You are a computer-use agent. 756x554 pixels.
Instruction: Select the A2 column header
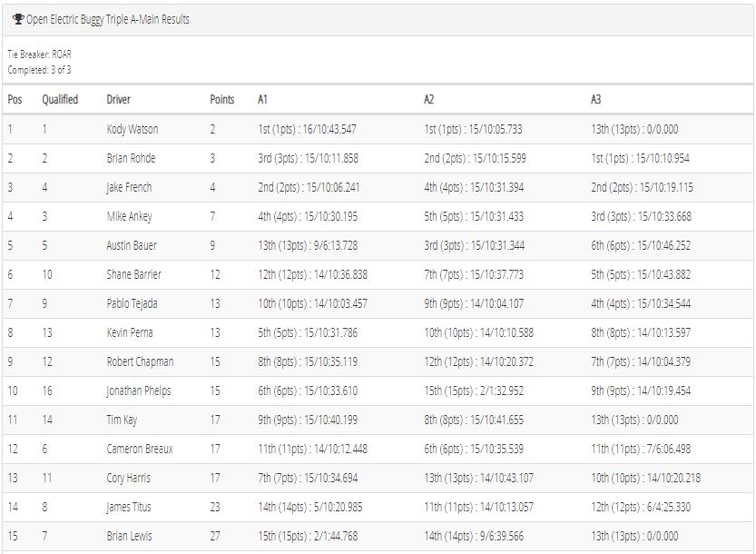[x=428, y=99]
